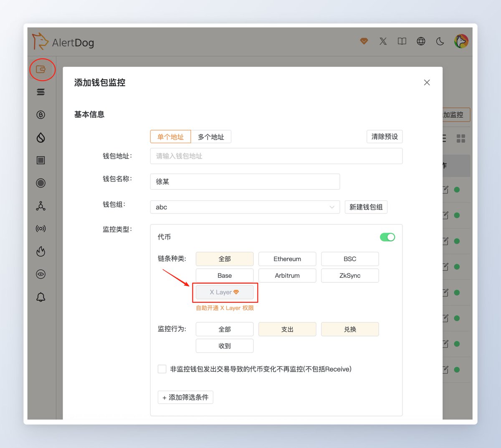The width and height of the screenshot is (501, 448).
Task: Expand 添加筛选条件 filter options
Action: click(185, 397)
